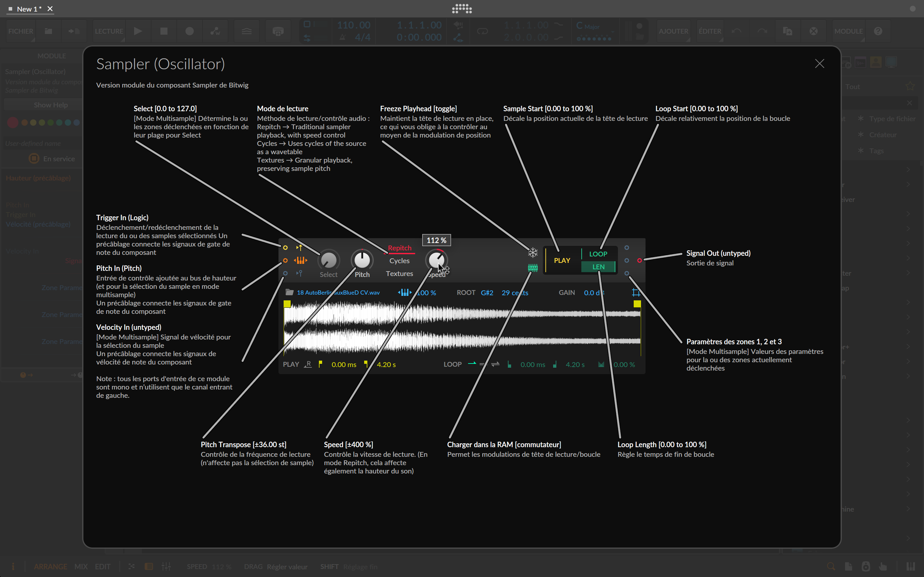The width and height of the screenshot is (924, 577).
Task: Expand the Créateur filter chevron
Action: coord(908,134)
